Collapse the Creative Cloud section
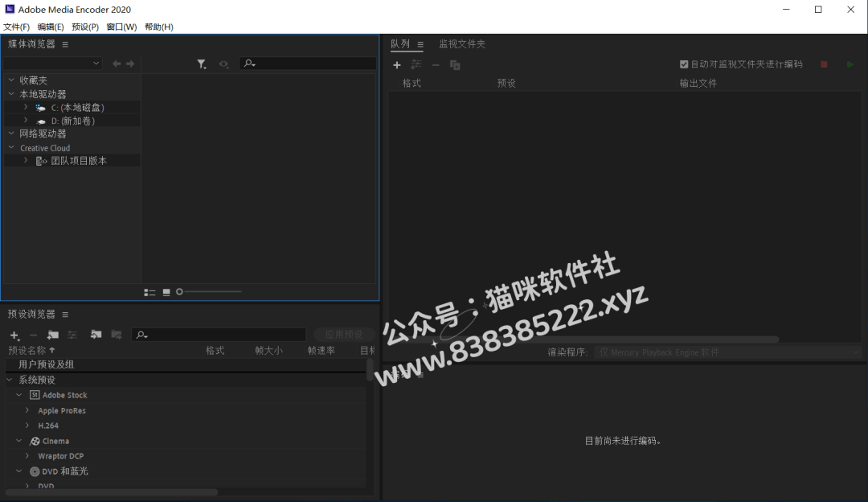This screenshot has width=868, height=502. 11,147
